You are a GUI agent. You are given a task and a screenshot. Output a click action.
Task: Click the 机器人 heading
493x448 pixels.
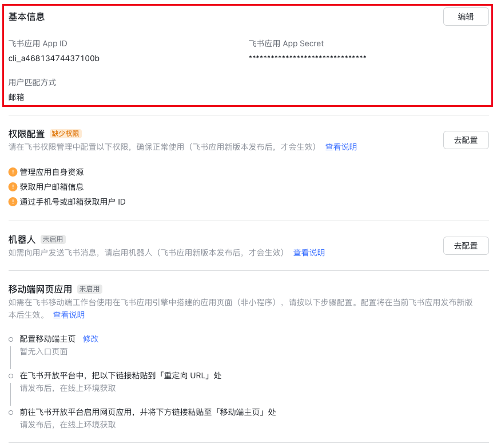tap(22, 239)
